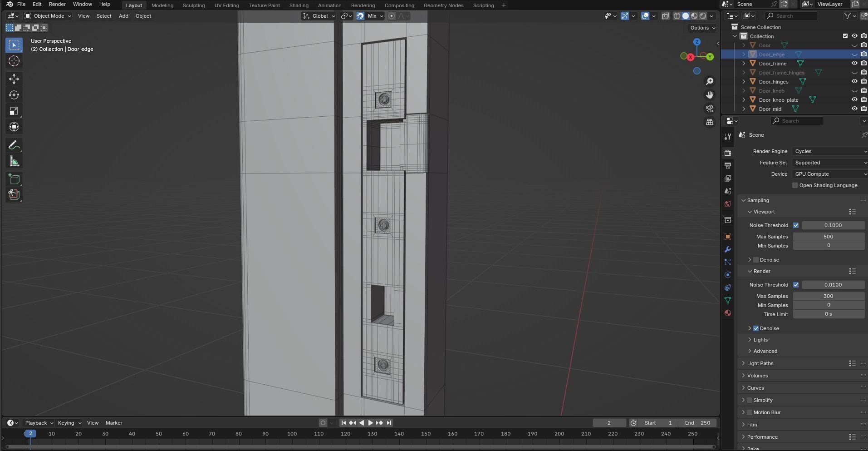Screen dimensions: 868x451
Task: Open the Material properties tab
Action: [728, 313]
